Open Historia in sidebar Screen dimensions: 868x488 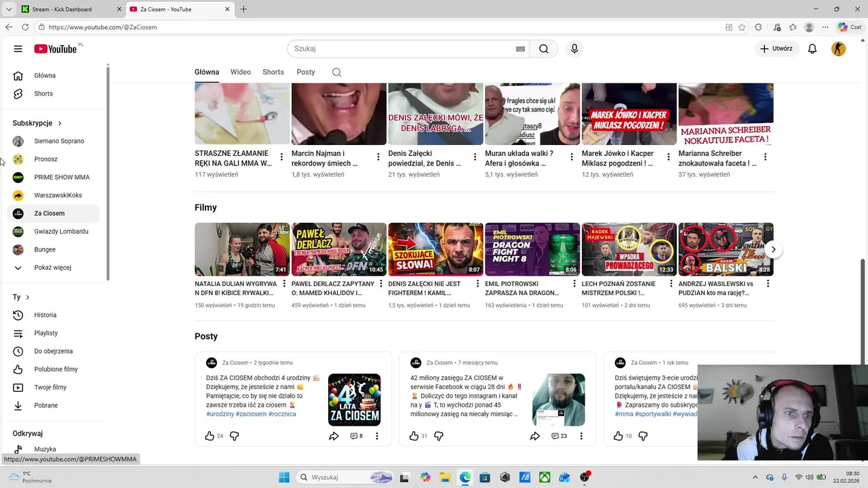coord(54,315)
